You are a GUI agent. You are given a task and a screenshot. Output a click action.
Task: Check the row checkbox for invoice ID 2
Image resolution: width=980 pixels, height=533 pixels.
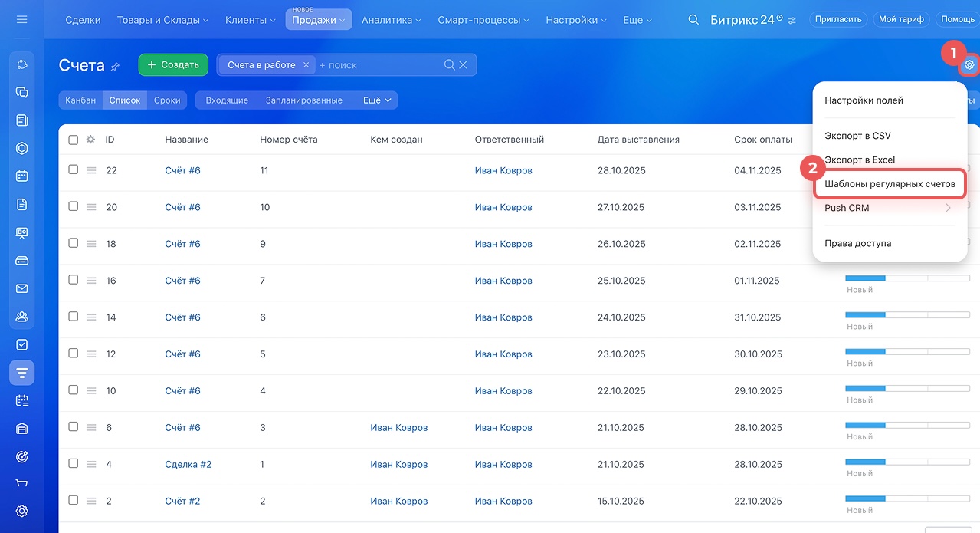point(74,500)
